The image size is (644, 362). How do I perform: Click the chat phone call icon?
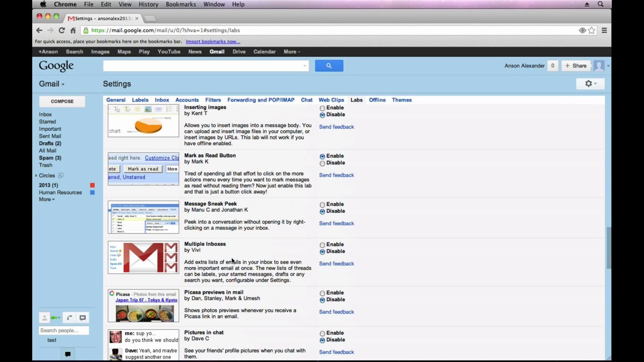point(69,318)
